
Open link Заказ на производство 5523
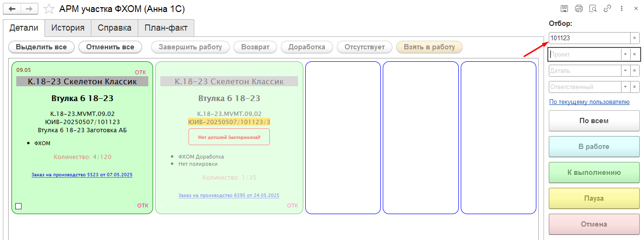pos(82,175)
